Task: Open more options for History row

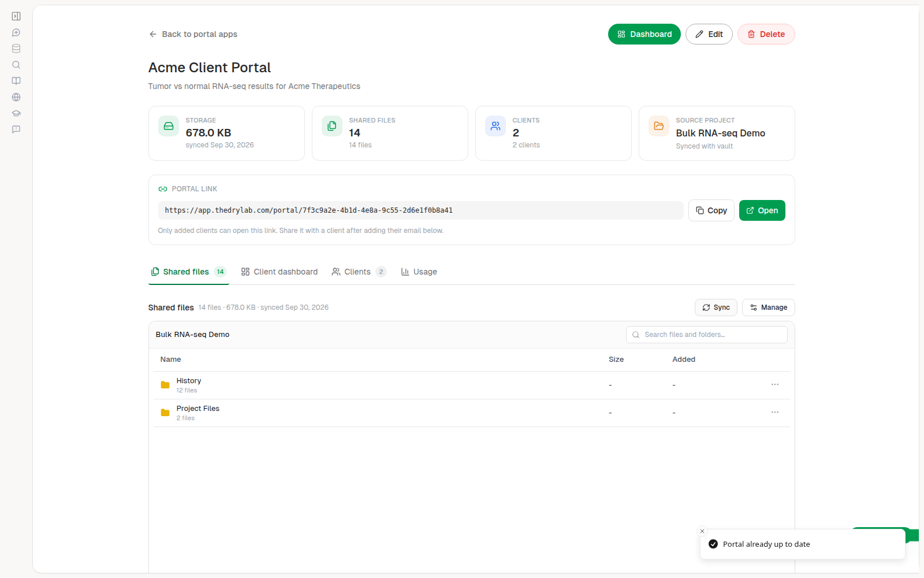Action: point(775,384)
